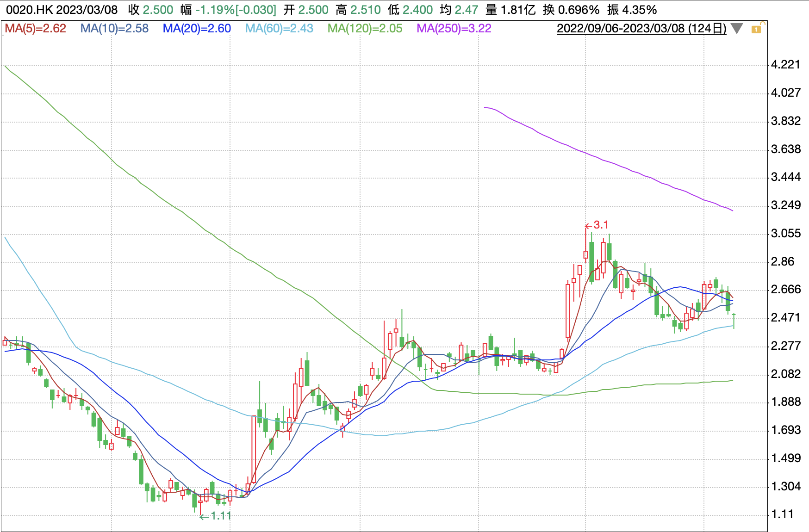Open the date range dropdown triangle
The image size is (809, 532).
pyautogui.click(x=737, y=29)
